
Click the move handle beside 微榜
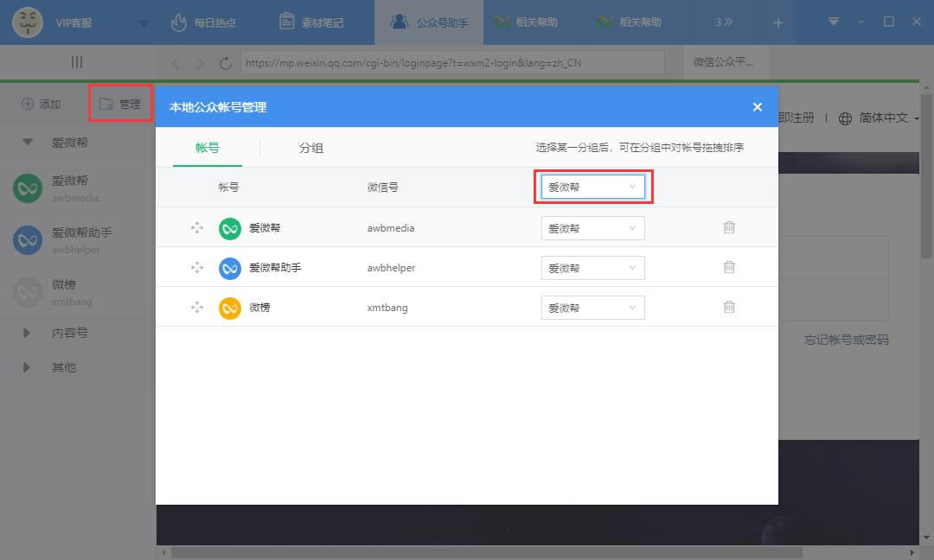[x=197, y=307]
